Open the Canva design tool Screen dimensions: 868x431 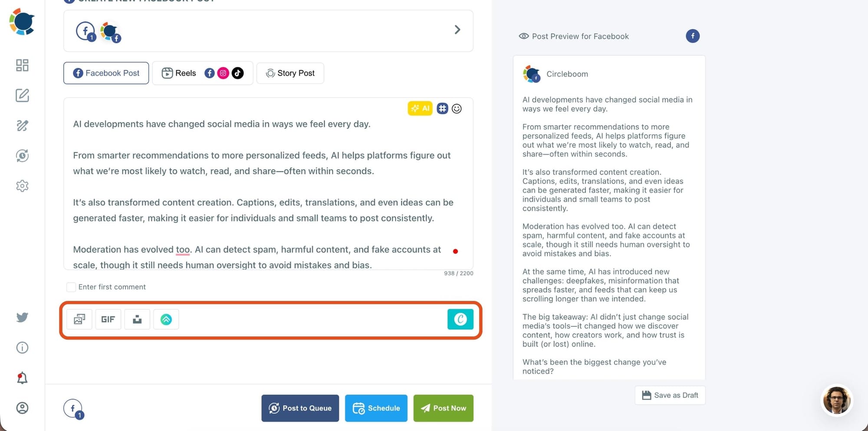click(460, 319)
